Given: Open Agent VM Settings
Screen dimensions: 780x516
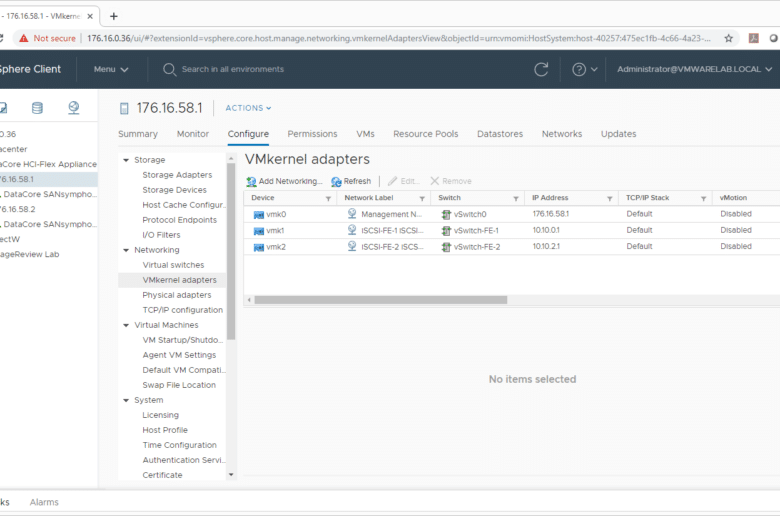Looking at the screenshot, I should click(179, 355).
